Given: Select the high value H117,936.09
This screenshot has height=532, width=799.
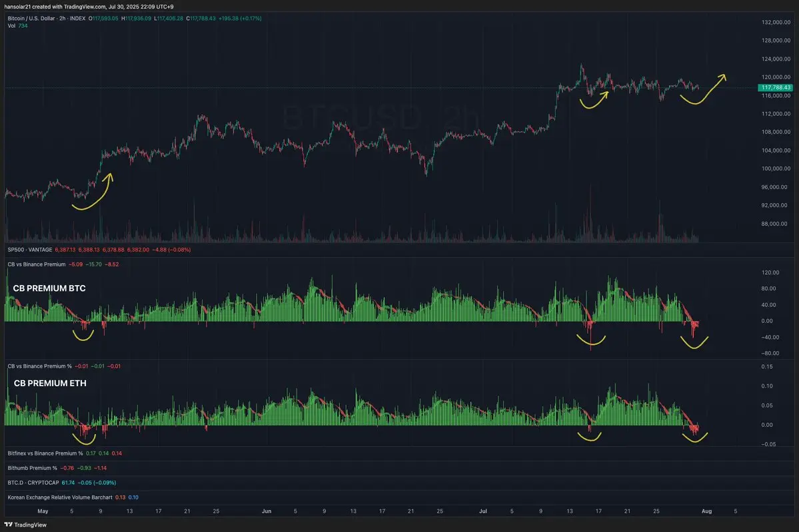Looking at the screenshot, I should click(x=136, y=19).
